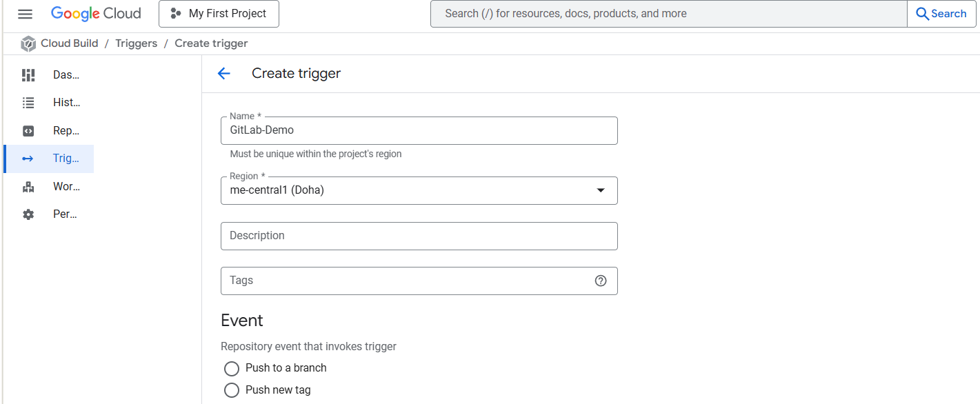Open the My First Project selector
Image resolution: width=980 pixels, height=404 pixels.
(219, 14)
